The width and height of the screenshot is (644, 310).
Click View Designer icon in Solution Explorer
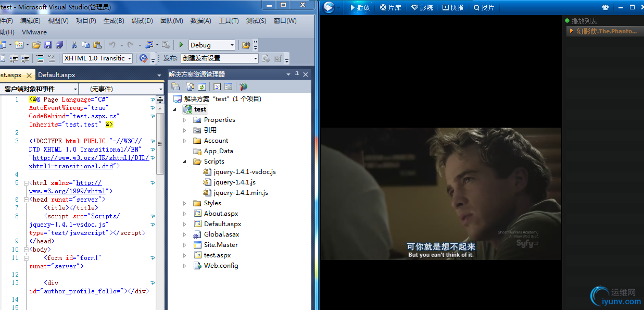click(228, 86)
